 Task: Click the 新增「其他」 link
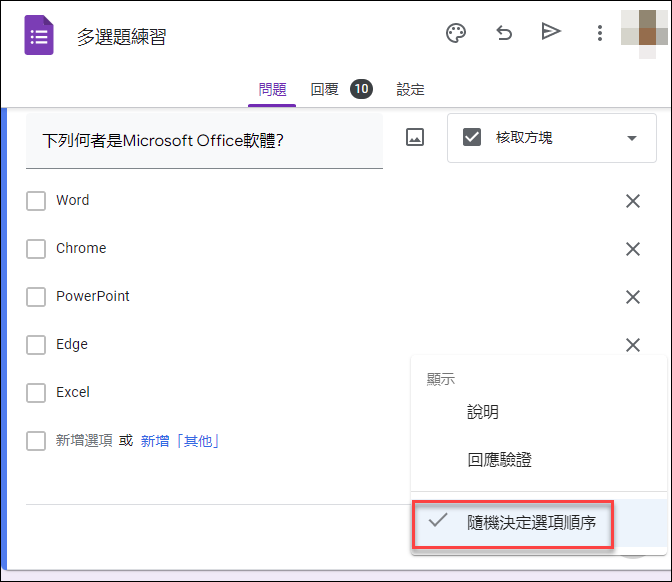180,441
